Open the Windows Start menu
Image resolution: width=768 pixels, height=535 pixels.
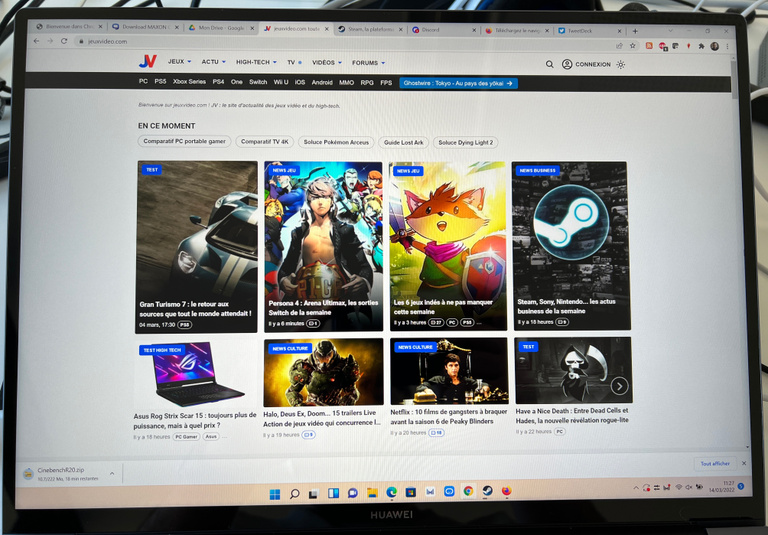point(275,494)
